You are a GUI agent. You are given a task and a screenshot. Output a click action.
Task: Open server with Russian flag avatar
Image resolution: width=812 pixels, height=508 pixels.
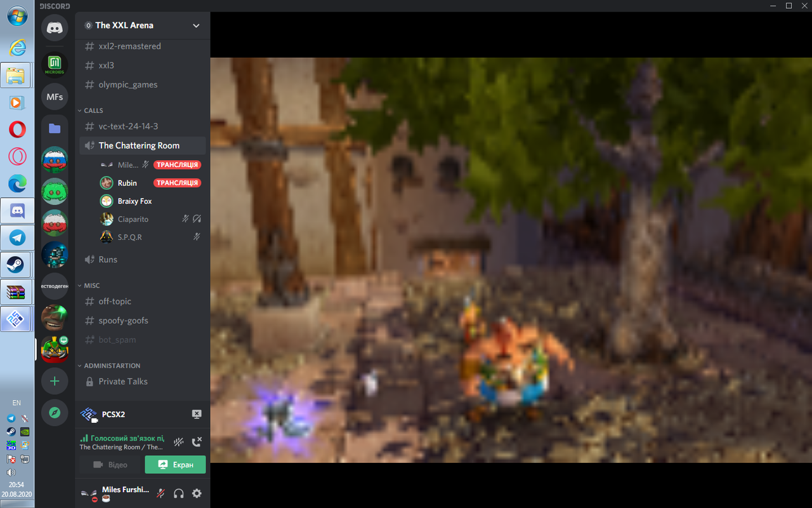(x=55, y=159)
